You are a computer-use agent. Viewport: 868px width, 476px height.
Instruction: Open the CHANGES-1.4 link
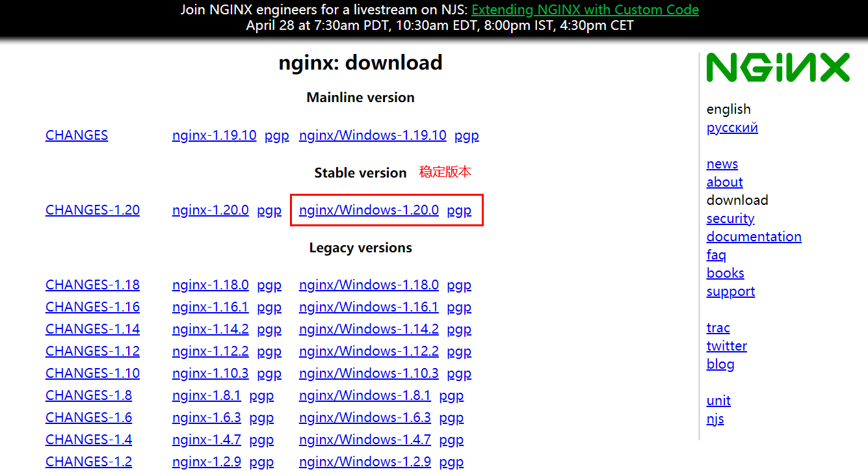point(88,440)
